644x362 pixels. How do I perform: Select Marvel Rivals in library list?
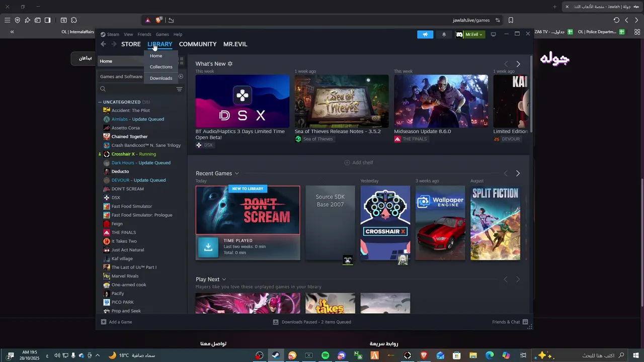click(x=125, y=276)
